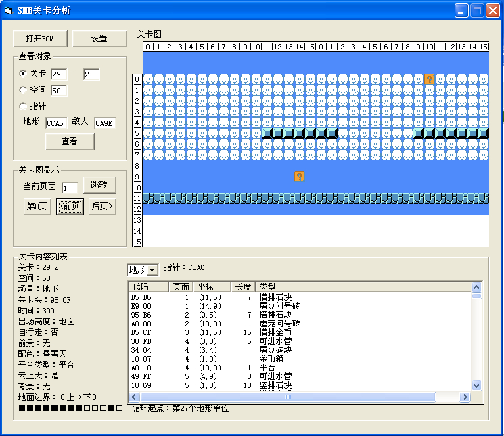504x436 pixels.
Task: Select the list row 95 B6
Action: [x=300, y=315]
